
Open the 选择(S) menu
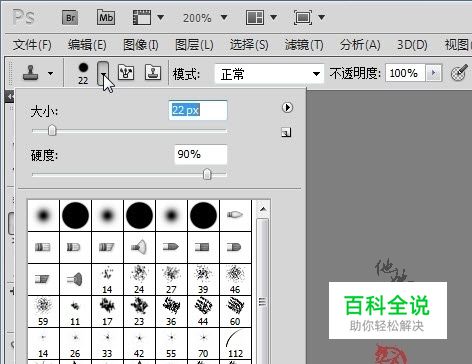[x=249, y=45]
